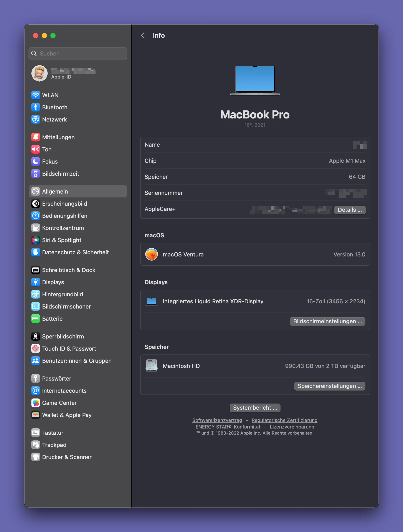The width and height of the screenshot is (403, 532).
Task: Click Siri & Spotlight icon
Action: coord(36,240)
